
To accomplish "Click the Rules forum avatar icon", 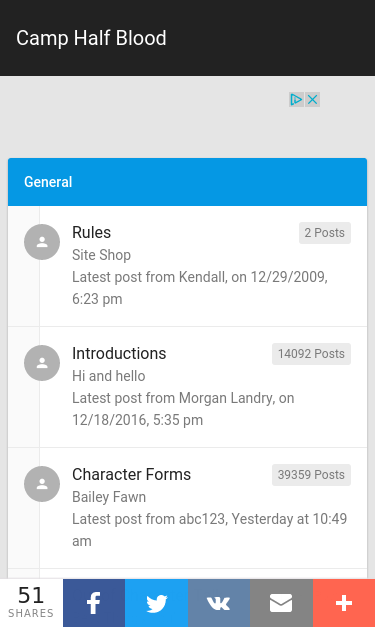I will coord(42,242).
